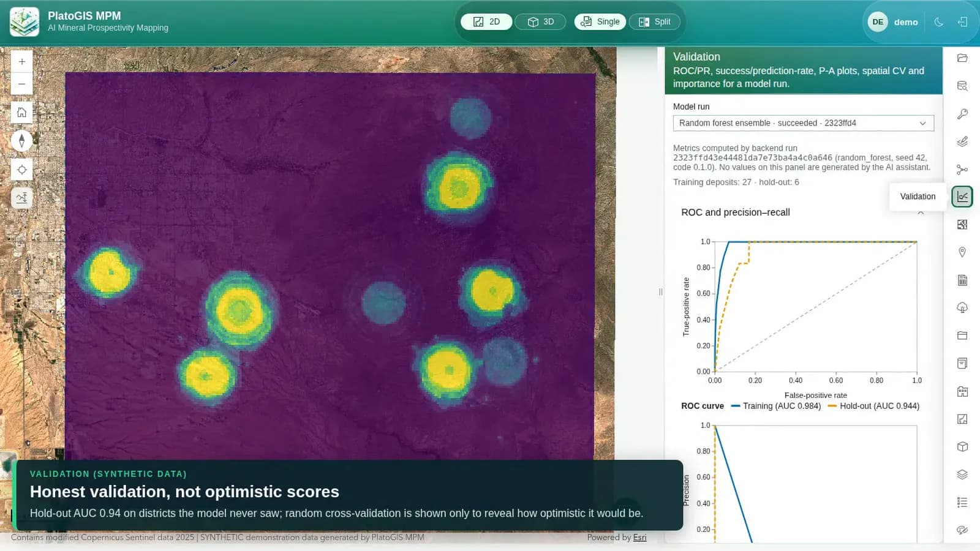Click the Validation tooltip label
The image size is (980, 551).
tap(918, 197)
